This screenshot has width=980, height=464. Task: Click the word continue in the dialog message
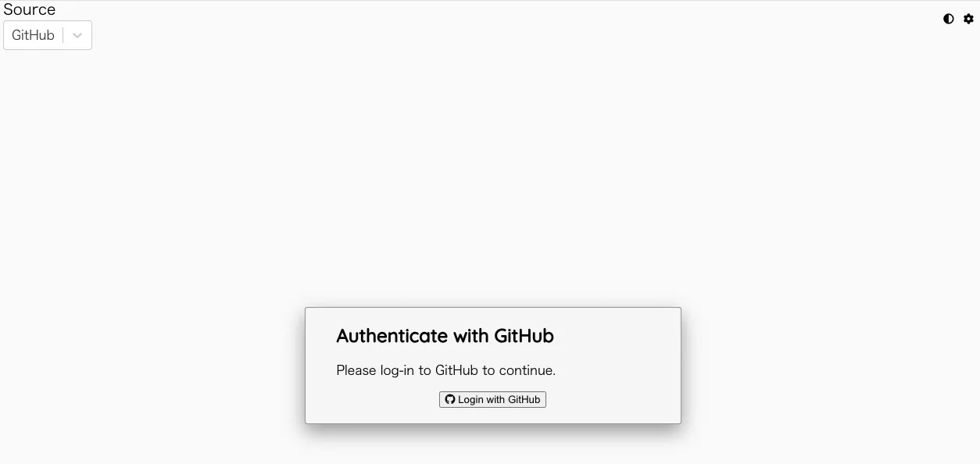pyautogui.click(x=526, y=370)
